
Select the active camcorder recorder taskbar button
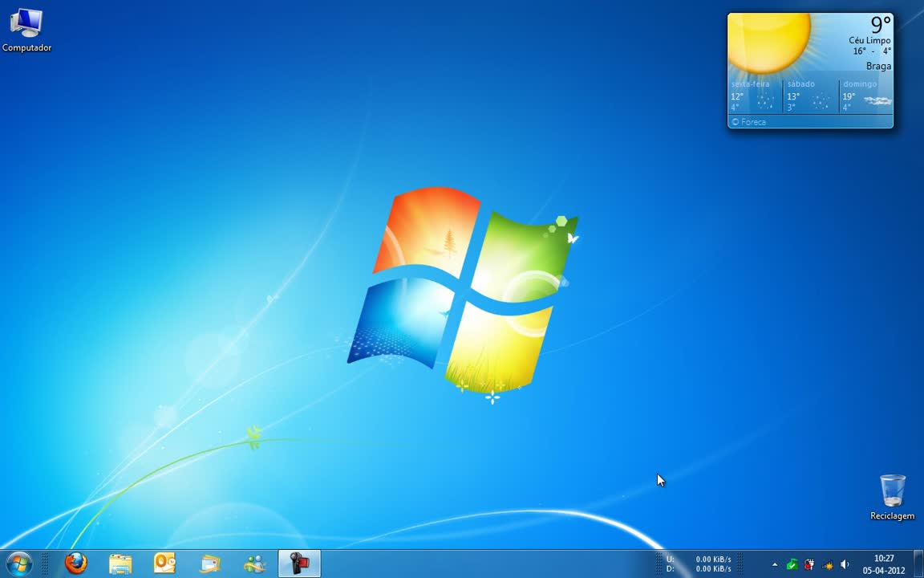(x=299, y=564)
